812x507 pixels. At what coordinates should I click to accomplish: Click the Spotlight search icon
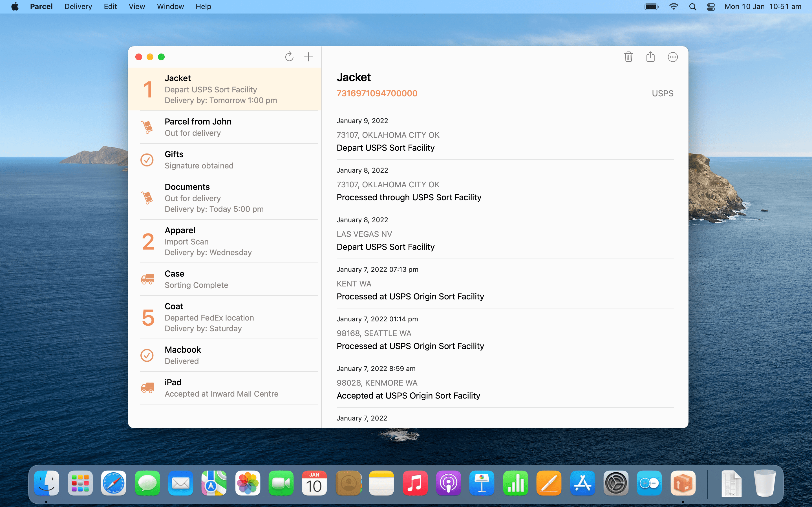tap(692, 7)
